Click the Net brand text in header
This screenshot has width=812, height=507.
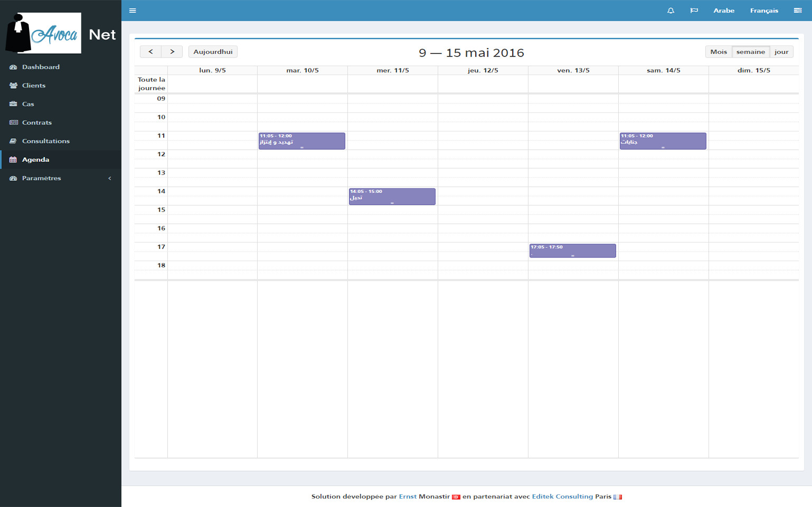102,35
